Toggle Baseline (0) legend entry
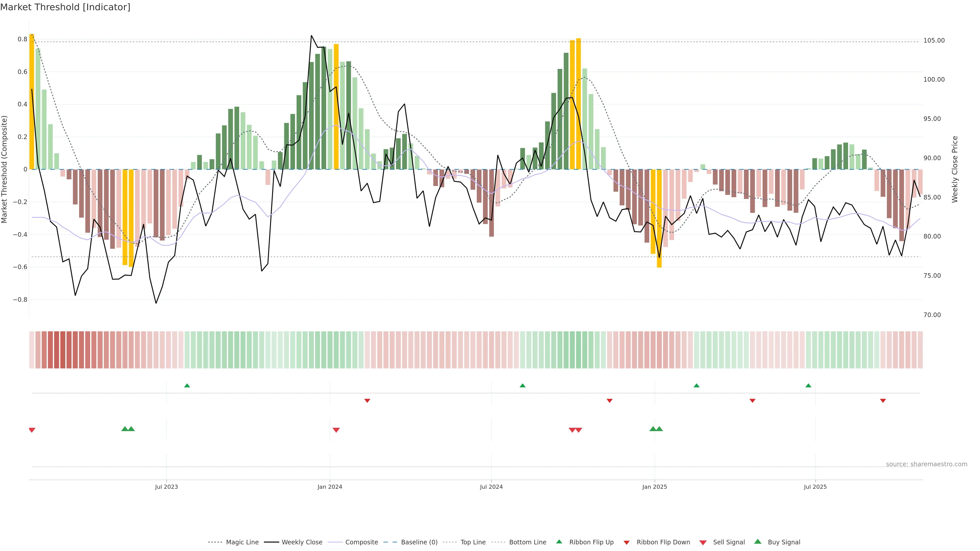Image resolution: width=980 pixels, height=551 pixels. (419, 542)
